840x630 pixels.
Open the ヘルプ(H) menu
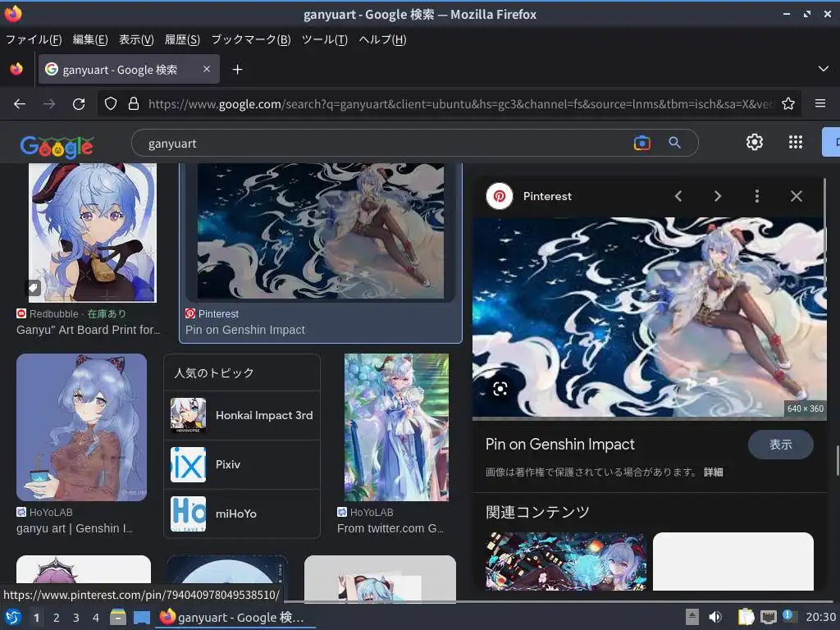point(382,39)
